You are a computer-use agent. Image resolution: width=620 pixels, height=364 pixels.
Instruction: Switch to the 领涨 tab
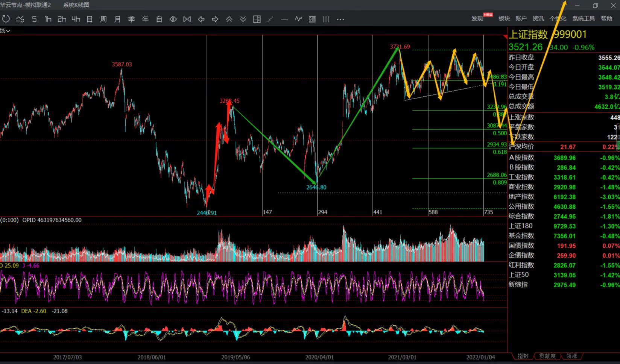[572, 356]
